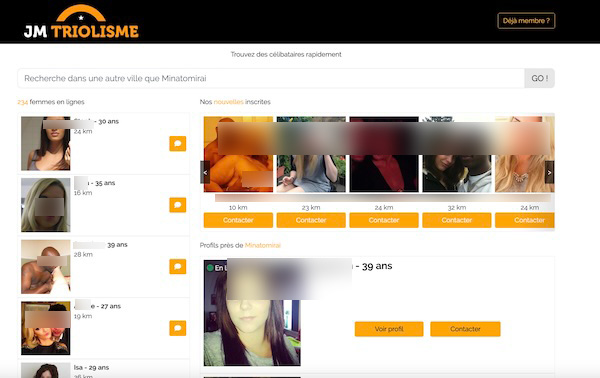Click the GO ! search button

[x=540, y=78]
